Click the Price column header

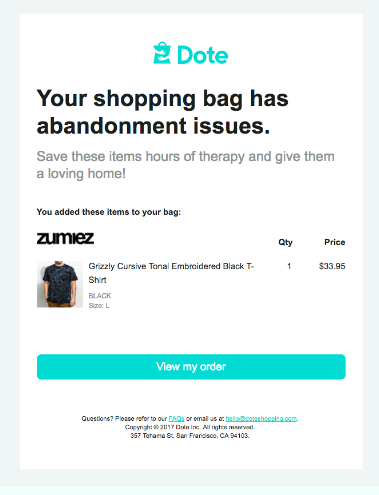(x=335, y=242)
